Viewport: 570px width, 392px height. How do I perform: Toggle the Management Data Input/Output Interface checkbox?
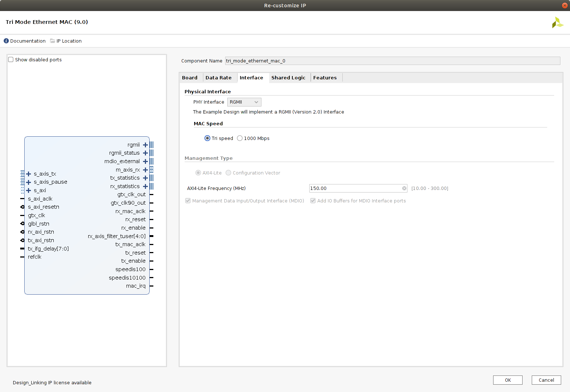[188, 201]
